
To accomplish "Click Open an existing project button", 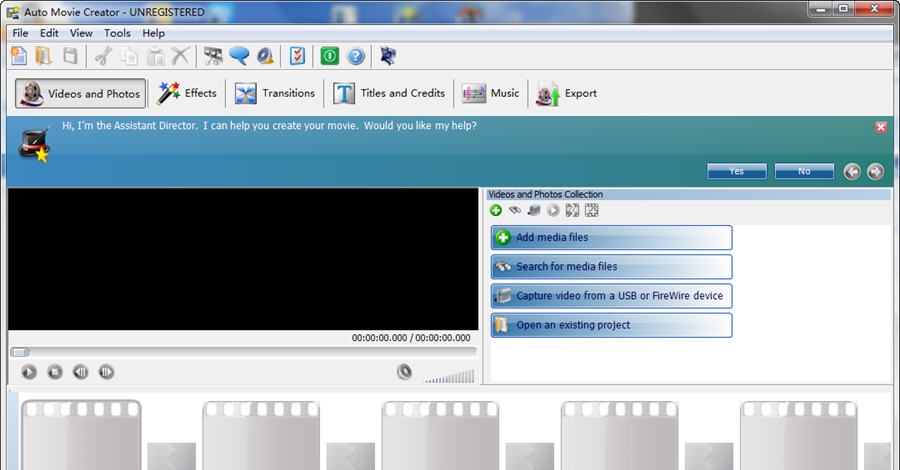I will 611,325.
